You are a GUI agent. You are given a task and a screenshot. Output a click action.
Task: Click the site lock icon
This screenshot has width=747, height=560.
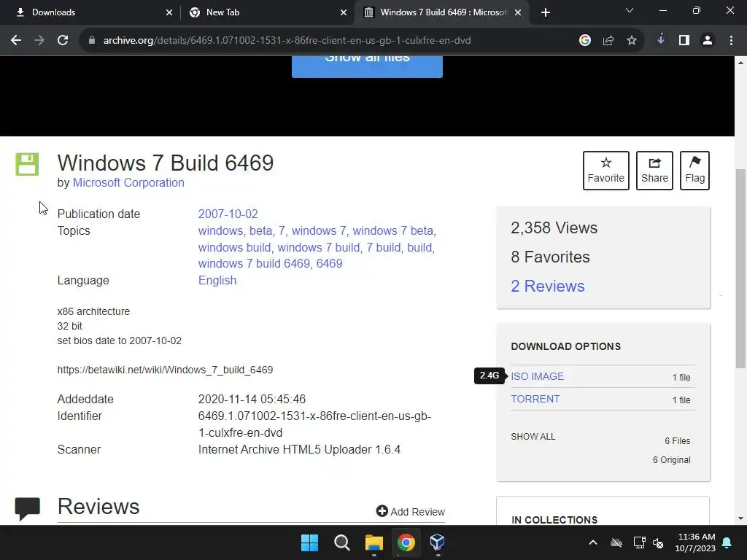91,41
